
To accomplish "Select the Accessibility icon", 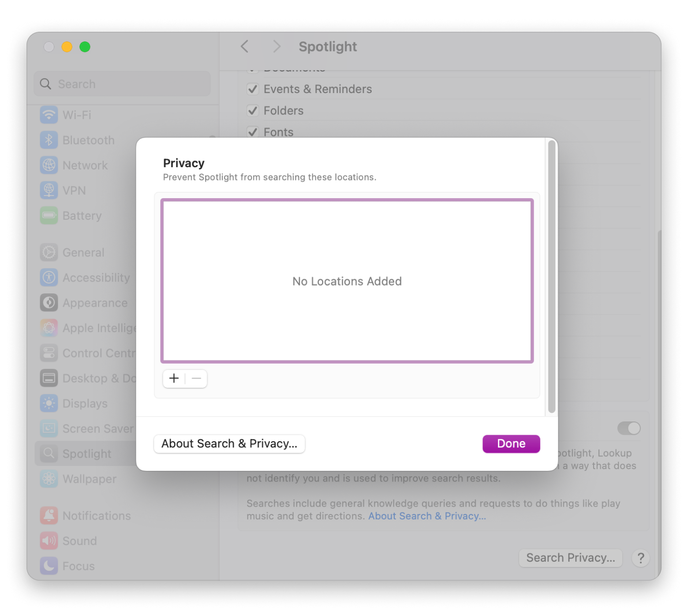I will (49, 278).
